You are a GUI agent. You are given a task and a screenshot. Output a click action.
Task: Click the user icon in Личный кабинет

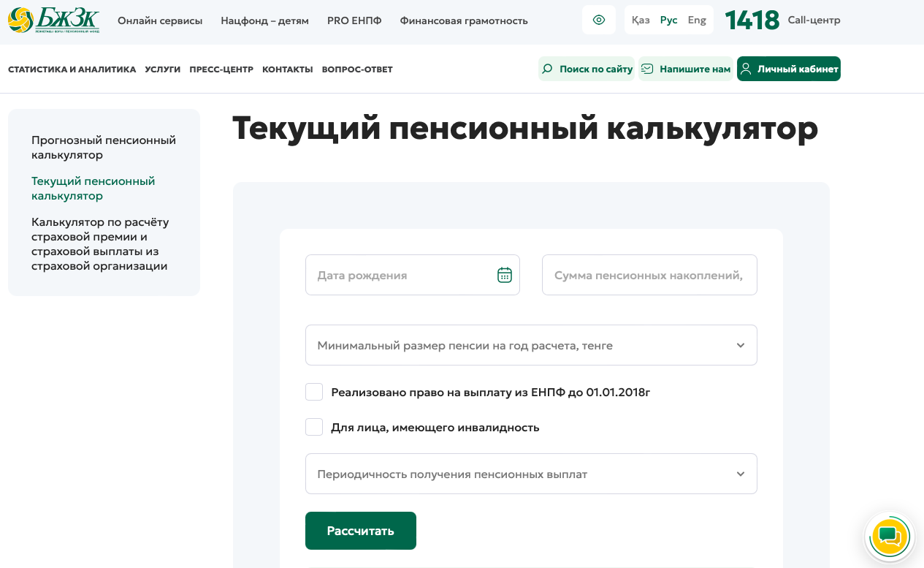tap(746, 69)
